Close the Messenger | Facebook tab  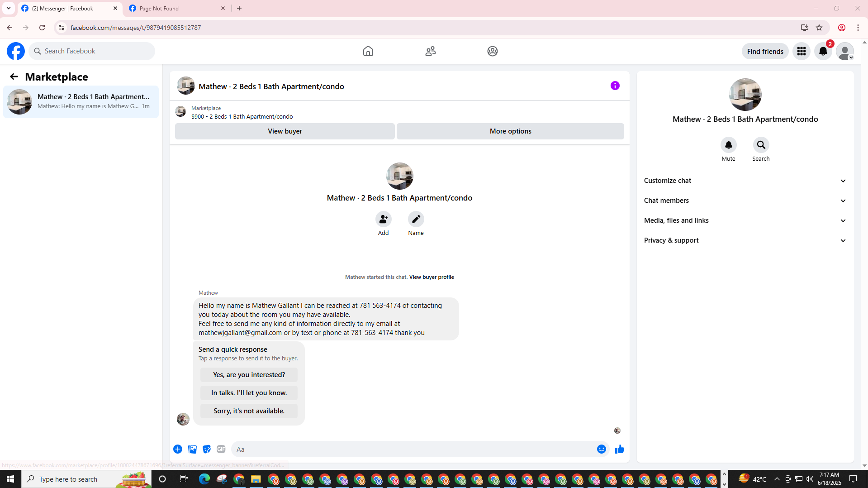tap(115, 8)
